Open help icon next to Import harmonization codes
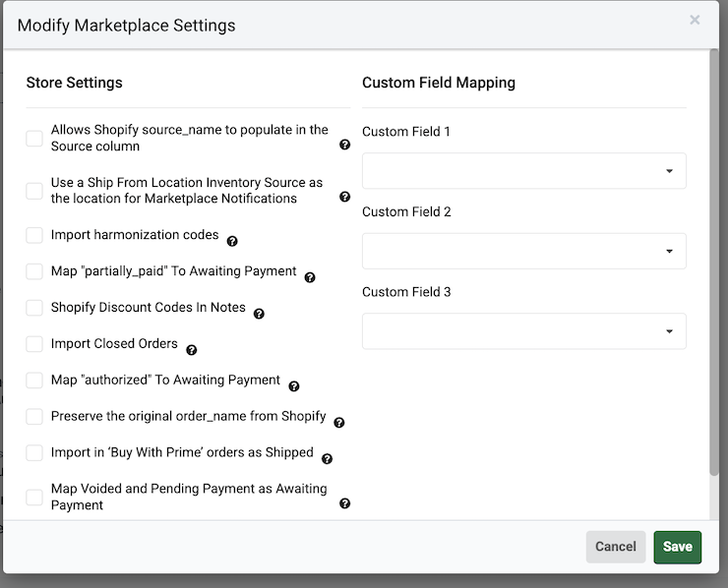The image size is (728, 588). click(x=232, y=241)
